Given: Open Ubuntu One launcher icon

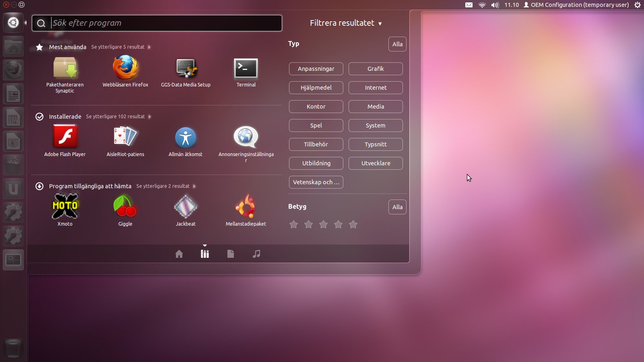Looking at the screenshot, I should pyautogui.click(x=13, y=189).
